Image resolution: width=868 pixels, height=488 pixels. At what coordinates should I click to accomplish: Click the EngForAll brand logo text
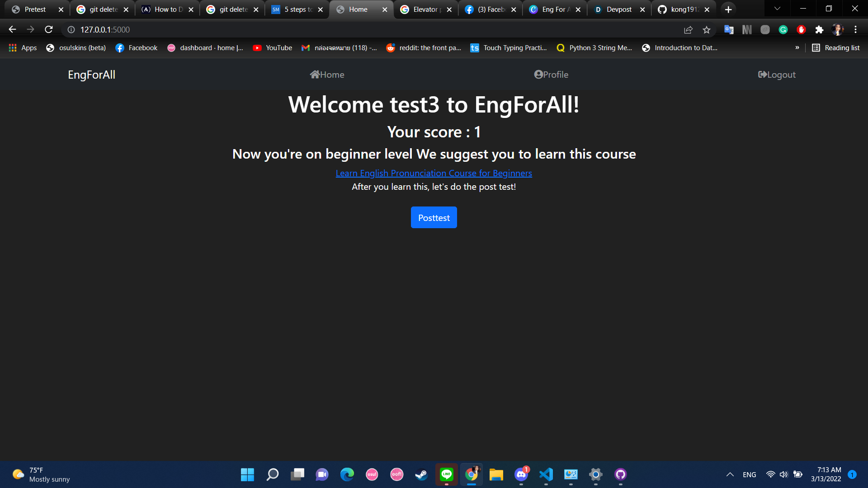(x=91, y=75)
